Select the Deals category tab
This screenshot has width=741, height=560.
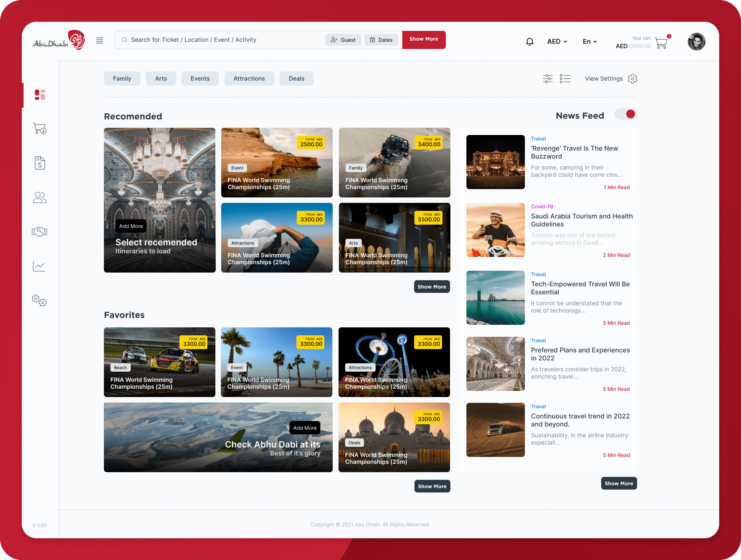296,79
